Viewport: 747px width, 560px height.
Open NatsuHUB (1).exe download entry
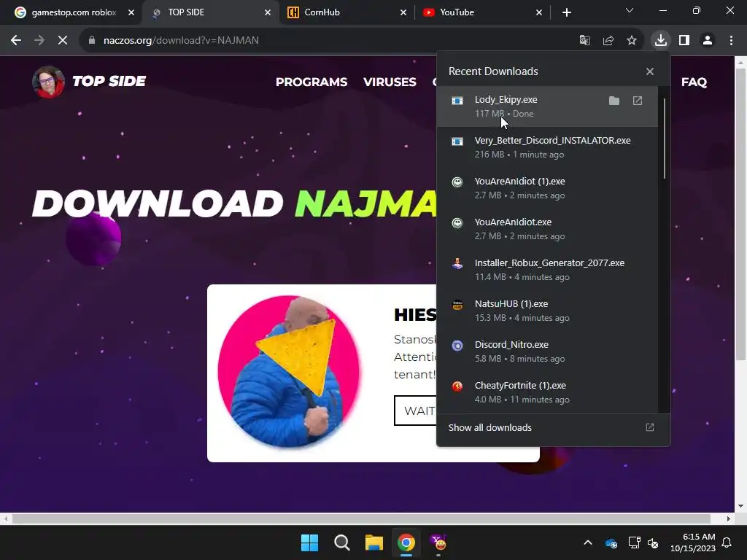547,311
